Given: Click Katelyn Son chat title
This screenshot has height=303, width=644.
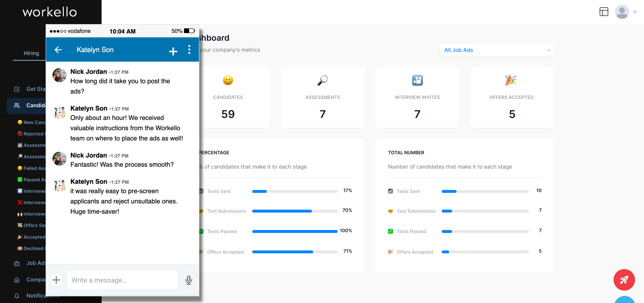Looking at the screenshot, I should [95, 50].
